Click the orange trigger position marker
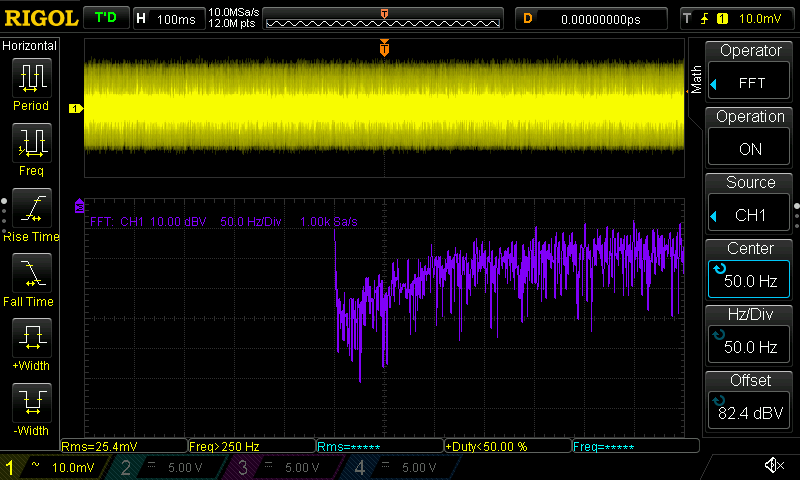Image resolution: width=800 pixels, height=480 pixels. tap(384, 49)
